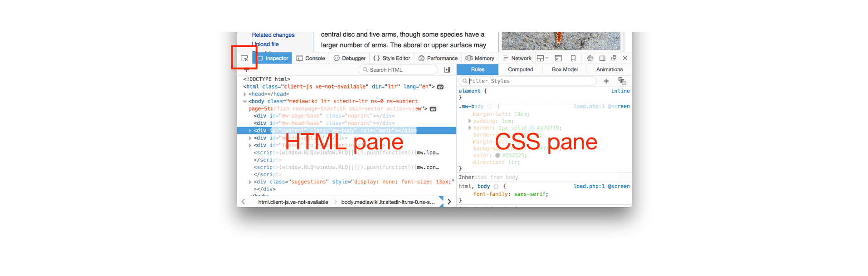Screen dimensions: 868x276
Task: Collapse the CSS pane toggle icon
Action: tap(447, 69)
